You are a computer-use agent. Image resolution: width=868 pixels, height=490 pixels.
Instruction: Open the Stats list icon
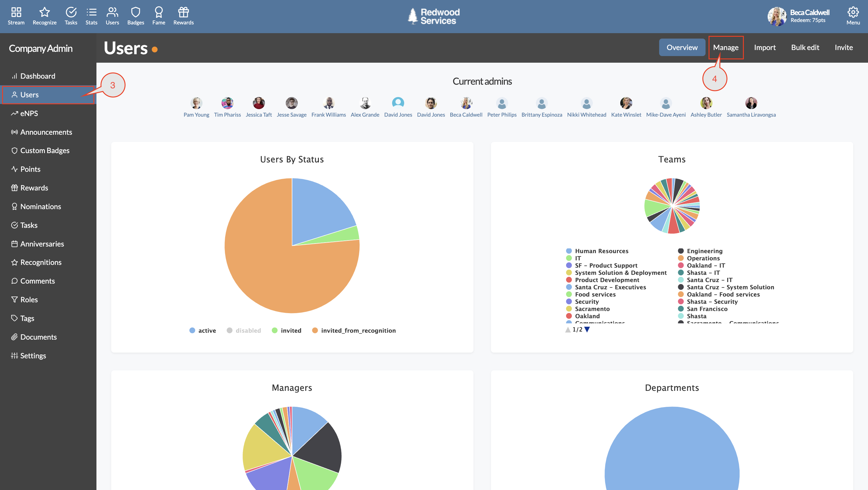[91, 16]
